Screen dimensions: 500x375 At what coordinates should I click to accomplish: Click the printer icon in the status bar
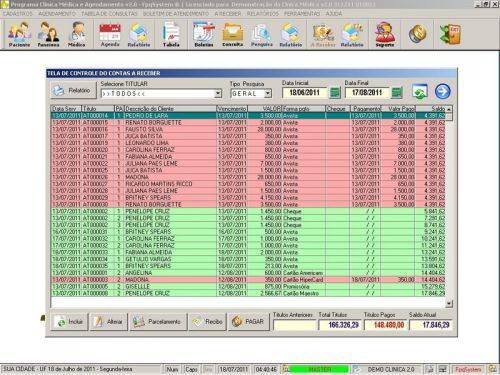coord(430,369)
